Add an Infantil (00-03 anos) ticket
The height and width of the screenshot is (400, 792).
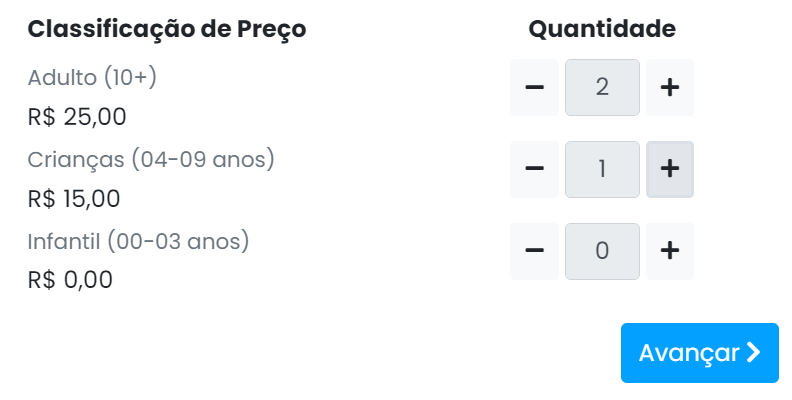click(x=670, y=251)
